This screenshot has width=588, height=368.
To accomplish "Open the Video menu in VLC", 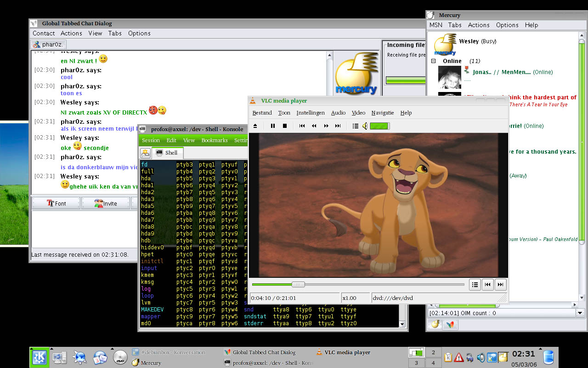I will (x=359, y=113).
